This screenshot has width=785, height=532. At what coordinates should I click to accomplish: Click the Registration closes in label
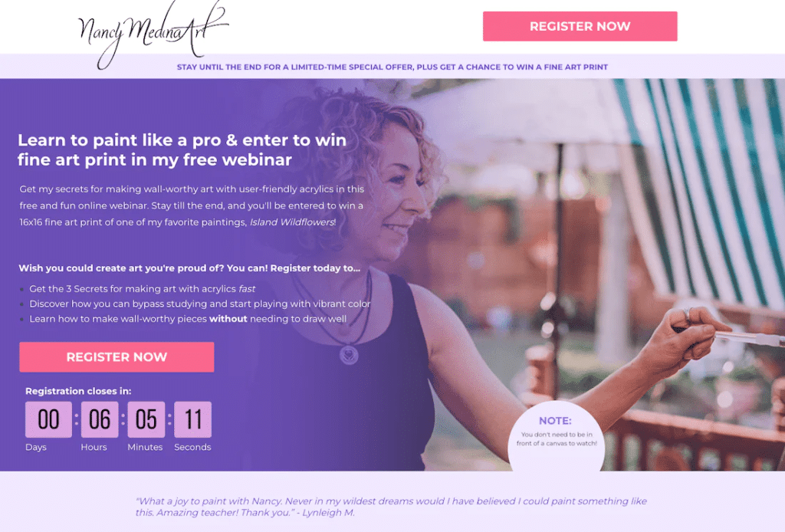(x=78, y=391)
